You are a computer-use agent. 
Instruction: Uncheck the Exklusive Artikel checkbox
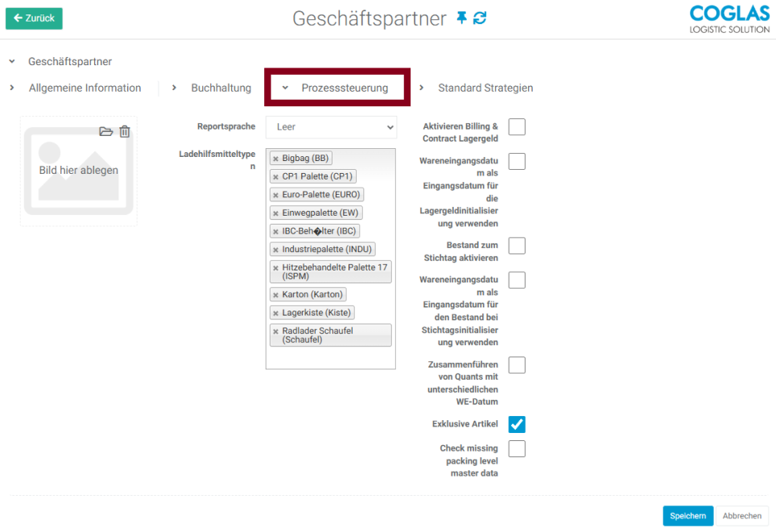(x=517, y=424)
